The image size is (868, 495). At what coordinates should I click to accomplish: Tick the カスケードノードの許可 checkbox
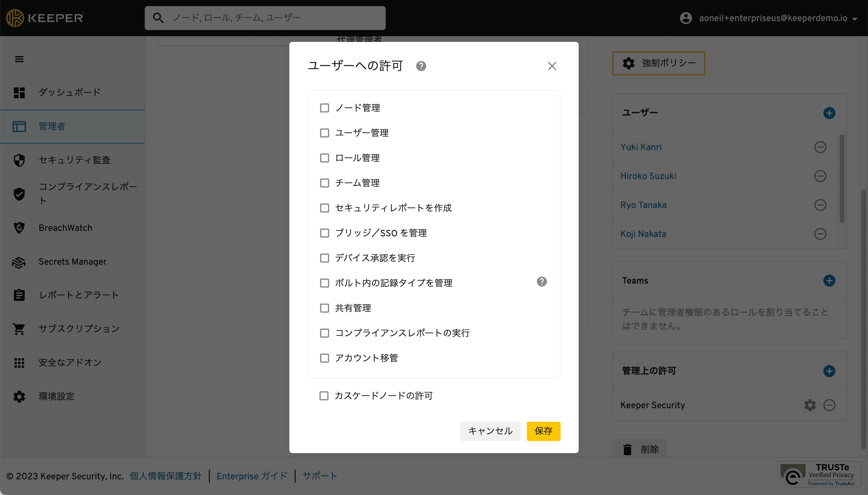pos(324,396)
